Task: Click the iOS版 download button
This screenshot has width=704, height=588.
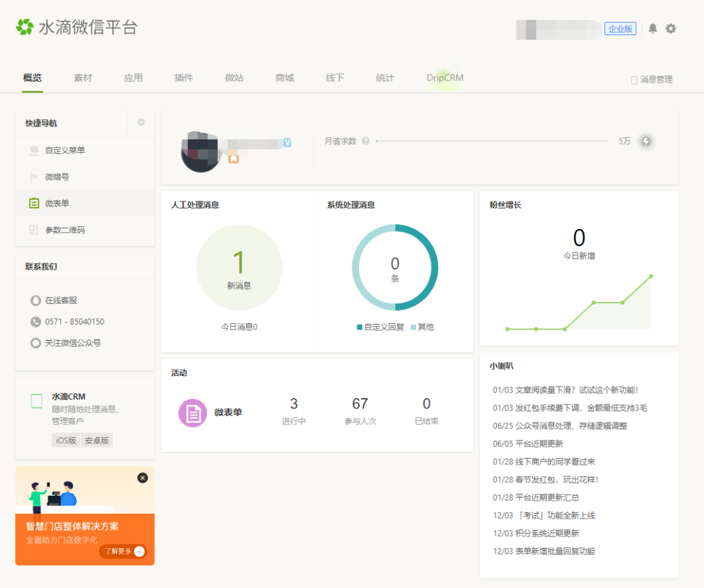Action: click(x=66, y=440)
